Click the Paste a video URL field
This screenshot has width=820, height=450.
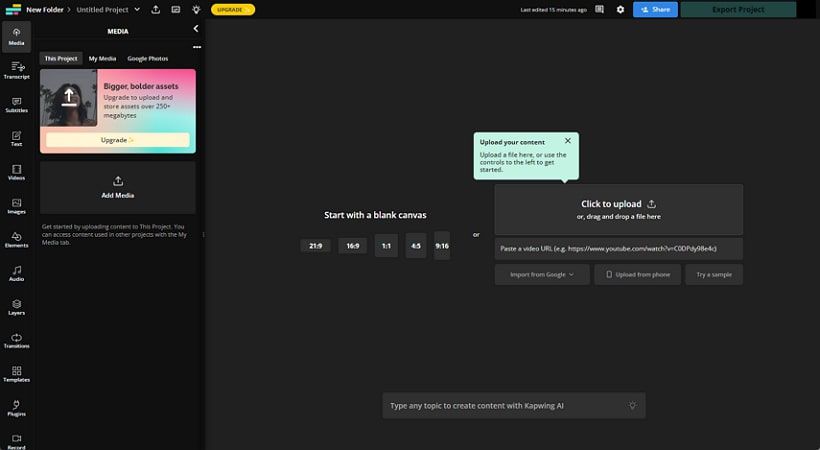pyautogui.click(x=618, y=248)
